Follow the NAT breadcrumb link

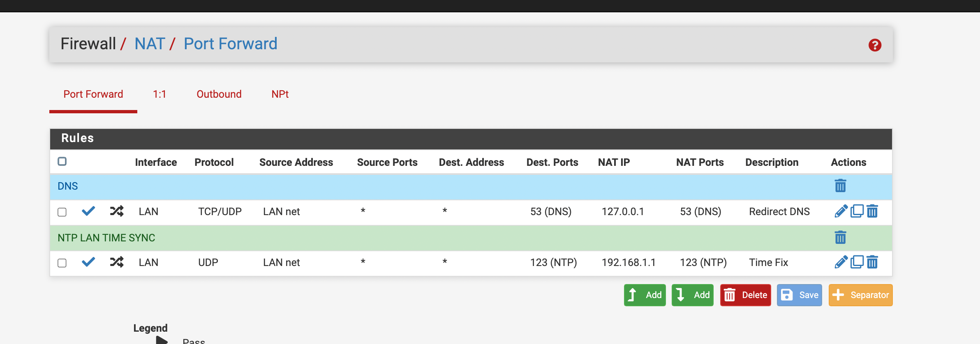click(x=150, y=44)
